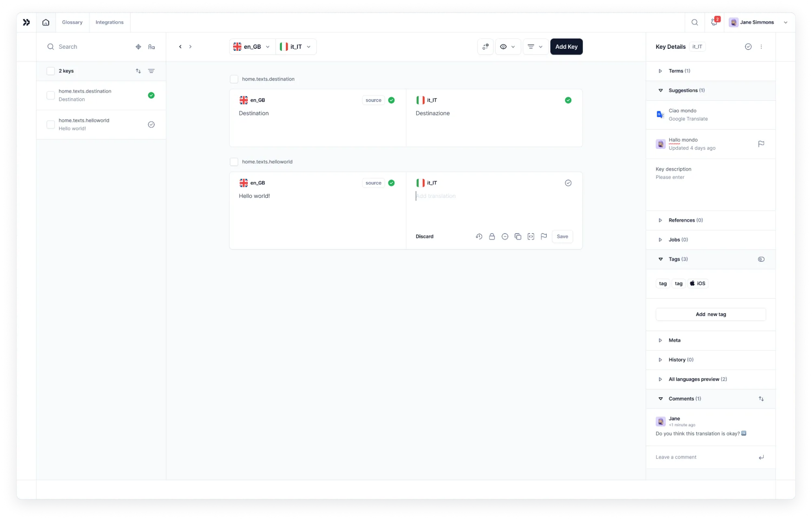This screenshot has height=520, width=812.
Task: Open notifications showing 2 alerts
Action: tap(714, 22)
